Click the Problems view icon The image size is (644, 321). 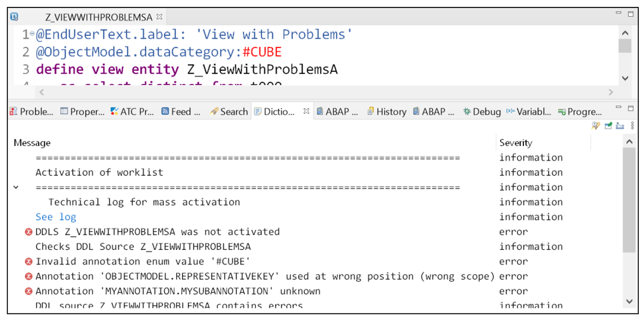(x=13, y=111)
